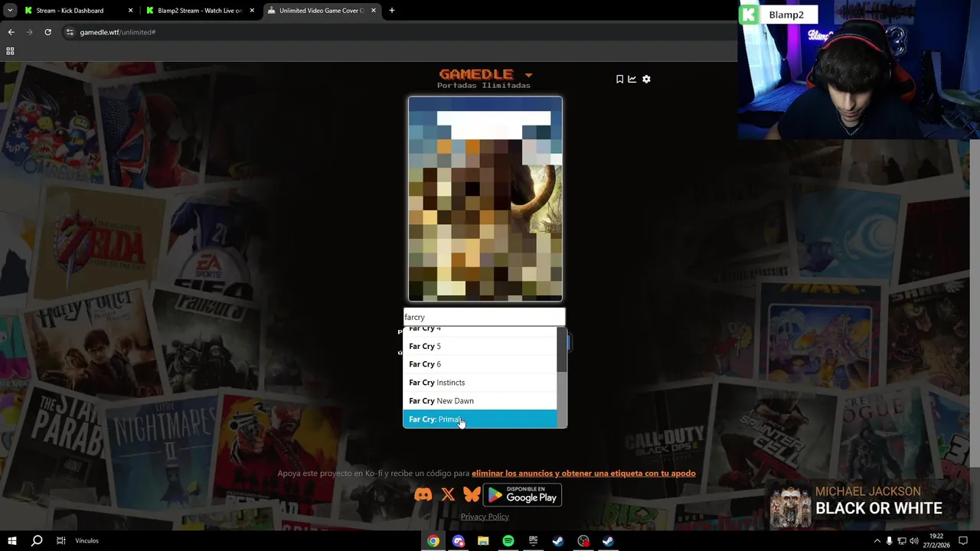This screenshot has height=551, width=980.
Task: Open the bookmark icon in Gamedle header
Action: click(x=619, y=79)
